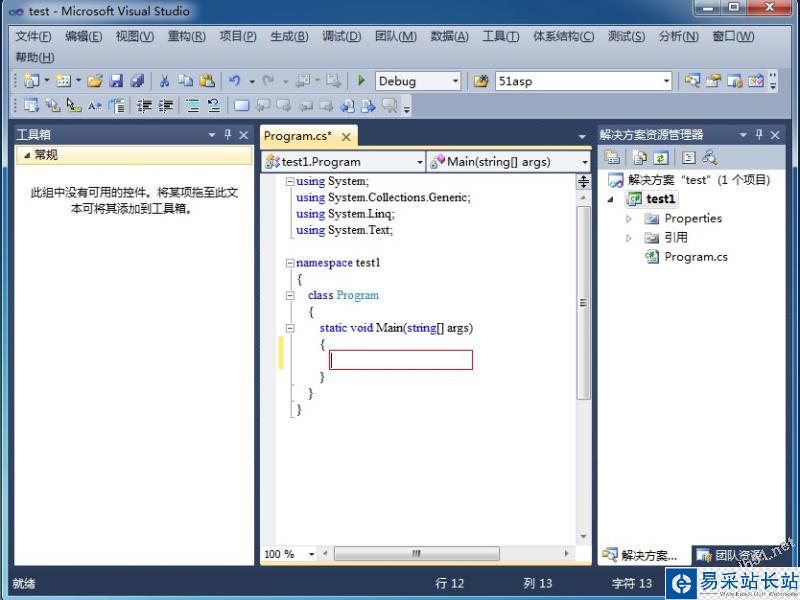This screenshot has height=600, width=800.
Task: Click the Paste clipboard icon
Action: point(207,81)
